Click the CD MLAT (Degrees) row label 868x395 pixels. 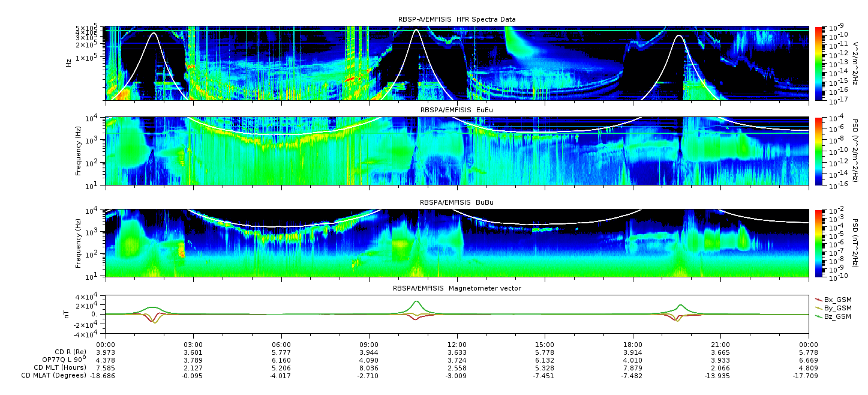(55, 375)
